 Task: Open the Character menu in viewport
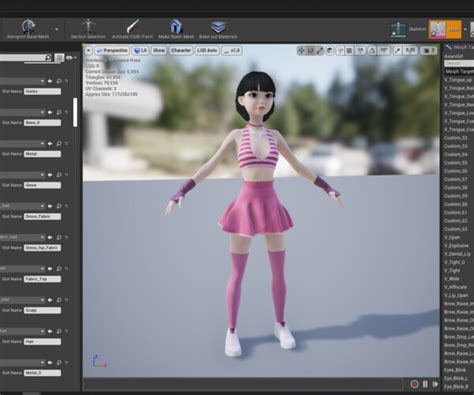tap(181, 51)
